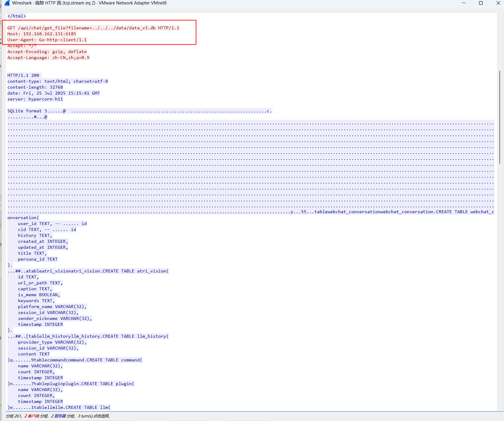Click the updated_at INTEGER line
This screenshot has width=504, height=421.
[x=43, y=247]
